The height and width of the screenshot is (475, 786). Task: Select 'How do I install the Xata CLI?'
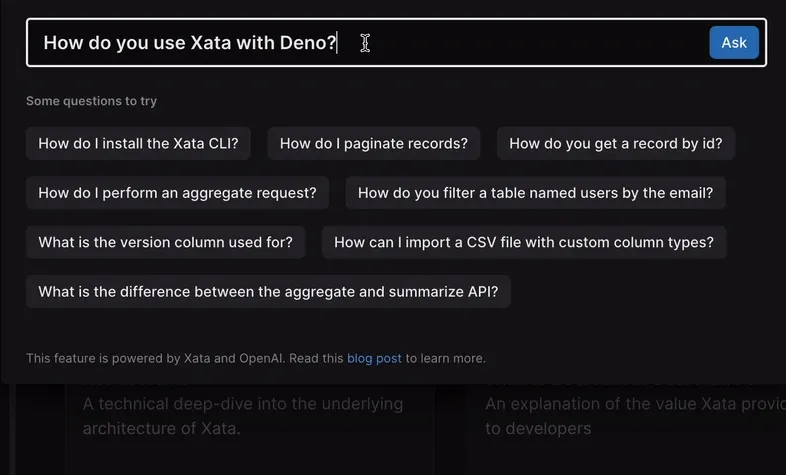tap(138, 143)
